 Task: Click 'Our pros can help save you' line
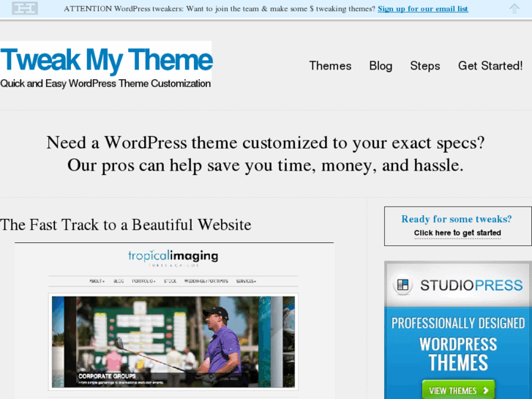pyautogui.click(x=266, y=165)
